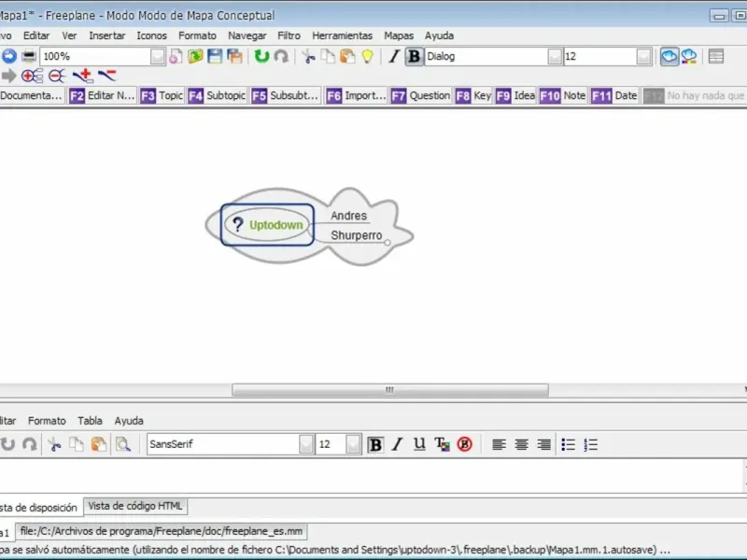Open the zoom 100% dropdown

(157, 57)
